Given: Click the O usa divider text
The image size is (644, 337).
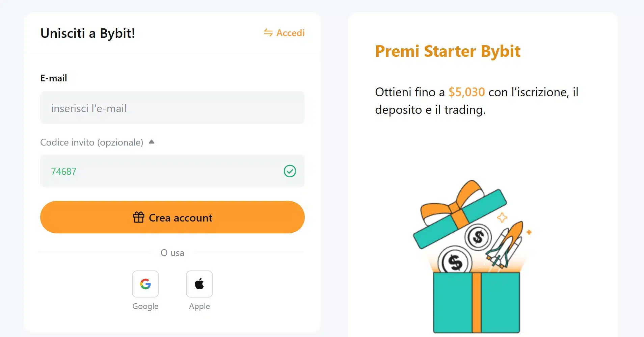Looking at the screenshot, I should [172, 253].
